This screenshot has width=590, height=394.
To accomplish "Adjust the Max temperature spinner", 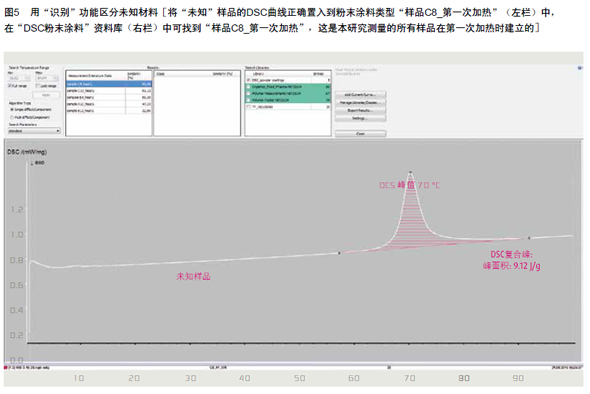I will 47,78.
